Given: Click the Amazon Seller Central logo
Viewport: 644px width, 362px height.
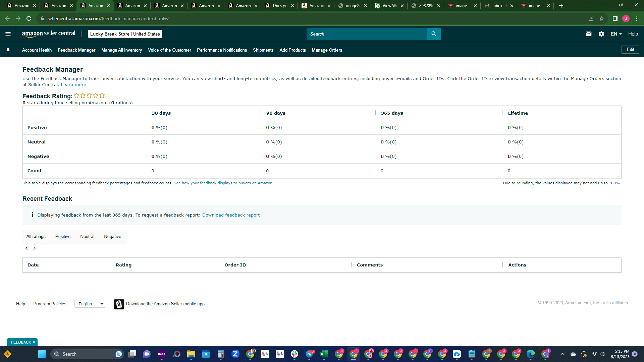Looking at the screenshot, I should [x=49, y=34].
